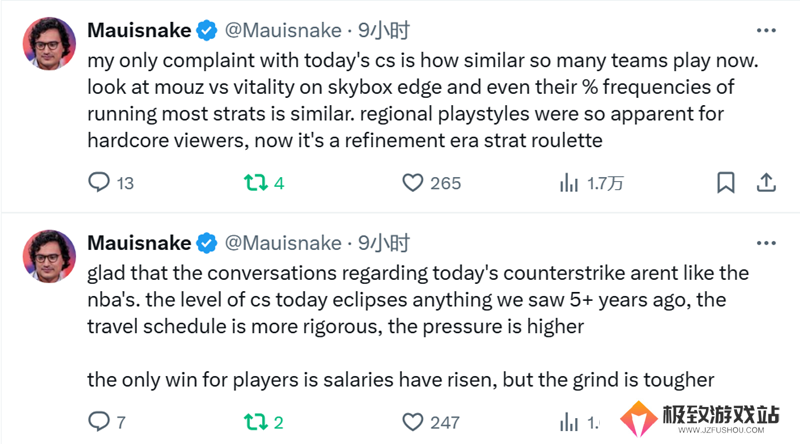Open Mauisnake avatar on second tweet

49,256
